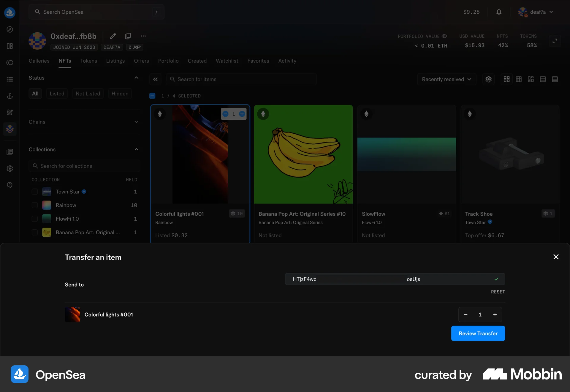Click the Review Transfer button

click(478, 333)
